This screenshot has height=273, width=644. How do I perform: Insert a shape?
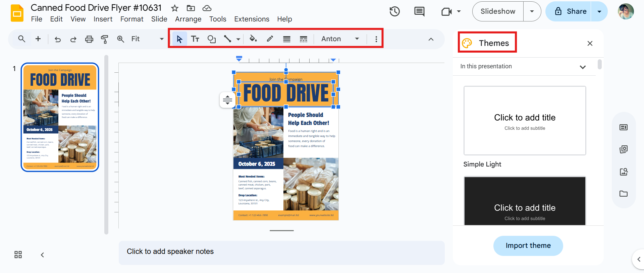coord(211,39)
